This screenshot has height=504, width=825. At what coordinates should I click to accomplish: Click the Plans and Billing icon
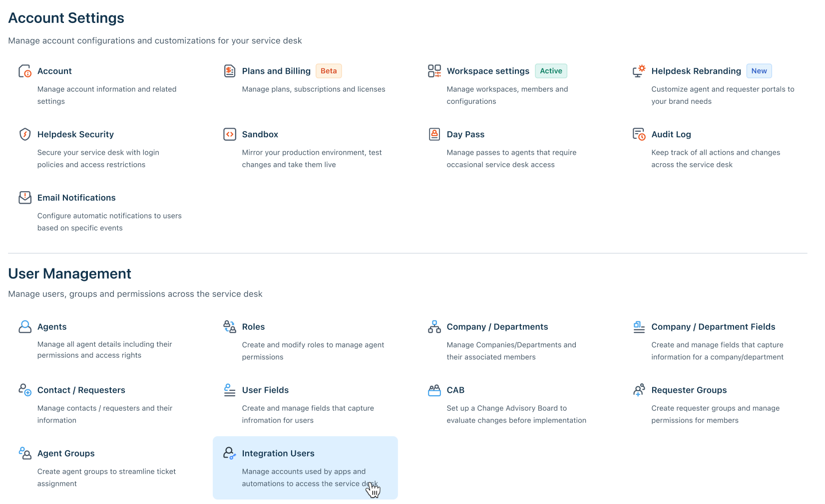pos(230,71)
